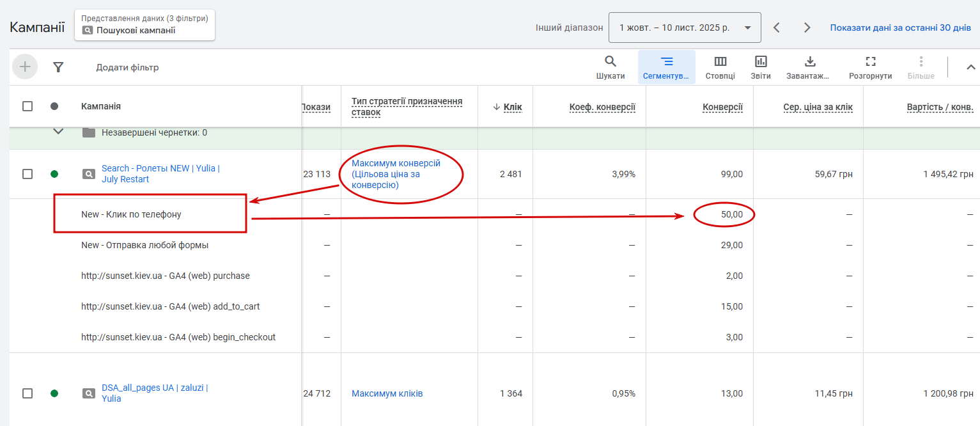Open the filter funnel icon
The image size is (980, 426).
click(58, 67)
